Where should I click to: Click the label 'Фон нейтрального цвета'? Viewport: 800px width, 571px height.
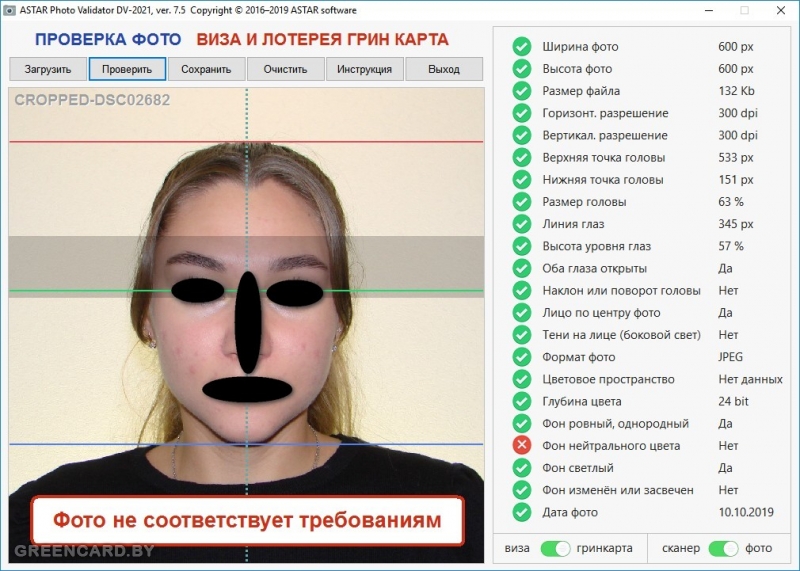pos(611,445)
